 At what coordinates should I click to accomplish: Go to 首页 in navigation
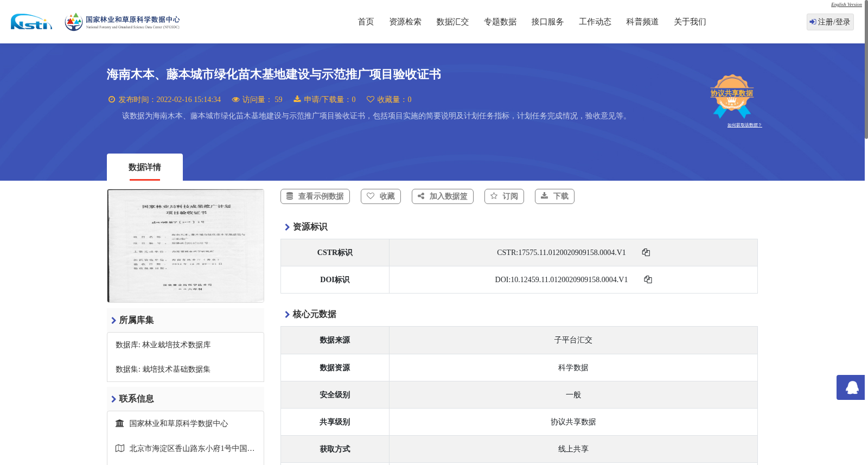click(366, 22)
